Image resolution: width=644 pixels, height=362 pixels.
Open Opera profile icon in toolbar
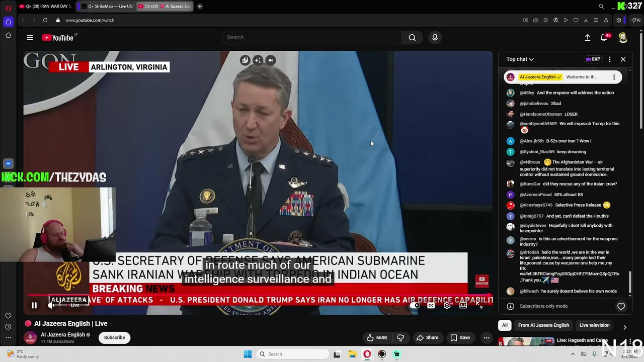(x=606, y=20)
